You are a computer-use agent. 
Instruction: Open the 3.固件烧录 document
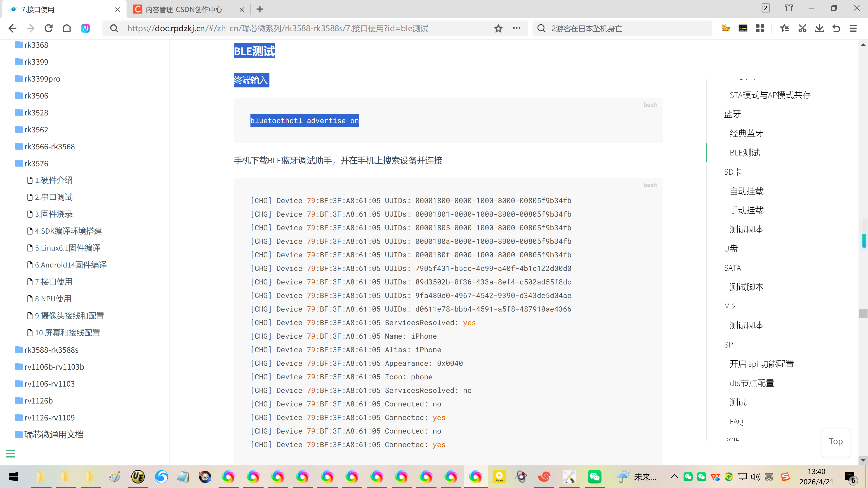click(50, 214)
